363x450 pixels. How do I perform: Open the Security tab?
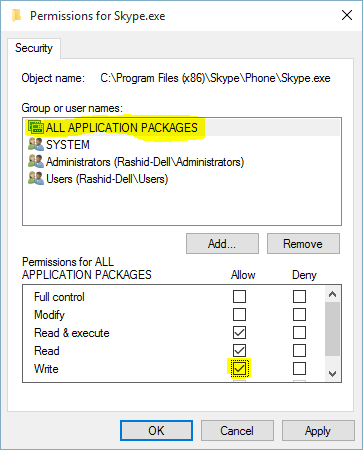tap(34, 48)
